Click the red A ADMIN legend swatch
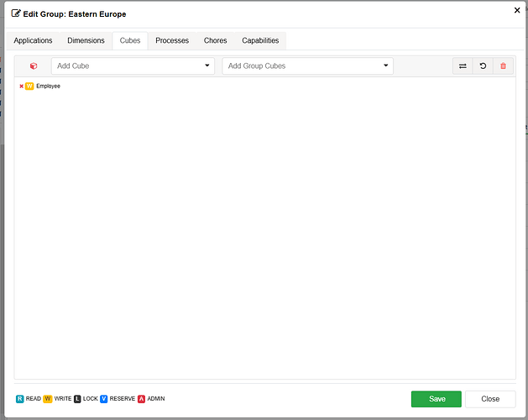Viewport: 528px width, 420px height. click(141, 399)
